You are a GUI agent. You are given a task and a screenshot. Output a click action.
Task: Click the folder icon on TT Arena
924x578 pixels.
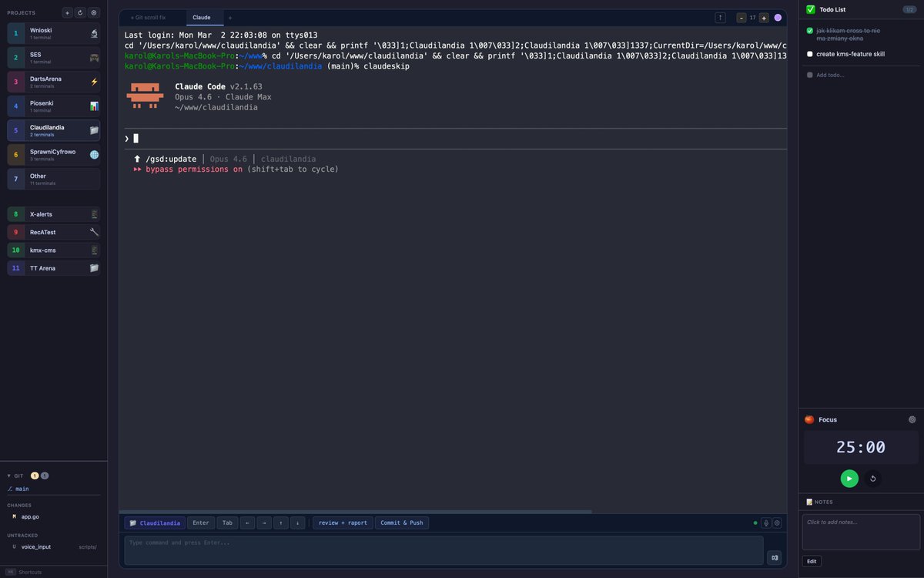click(x=94, y=268)
